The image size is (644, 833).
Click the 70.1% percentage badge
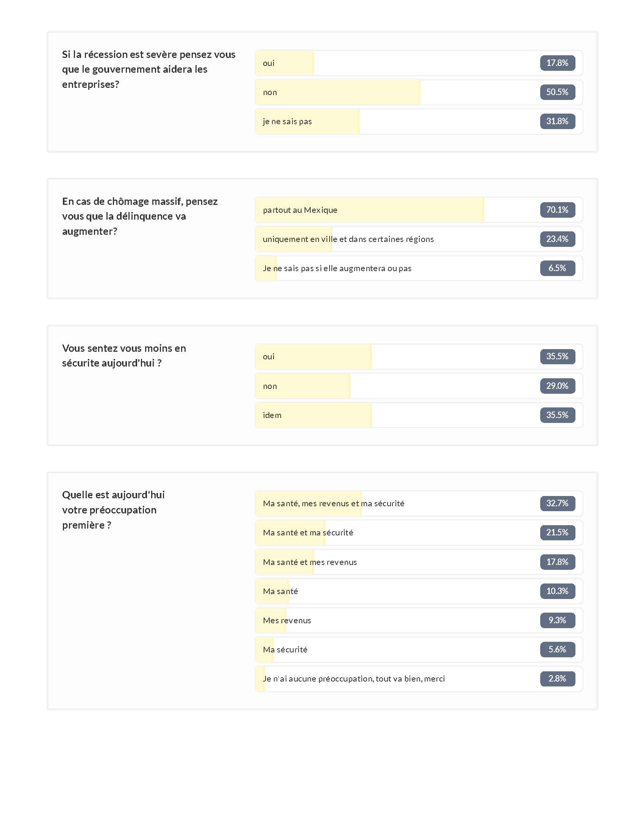(x=557, y=210)
